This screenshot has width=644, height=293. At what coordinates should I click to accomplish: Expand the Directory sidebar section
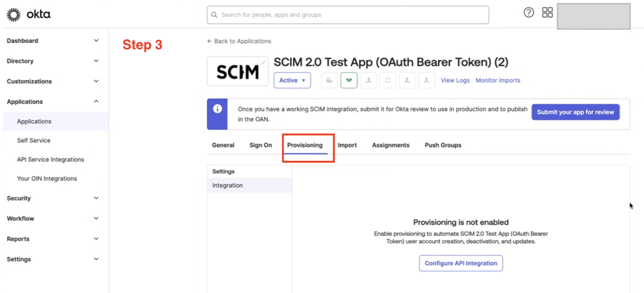[96, 61]
